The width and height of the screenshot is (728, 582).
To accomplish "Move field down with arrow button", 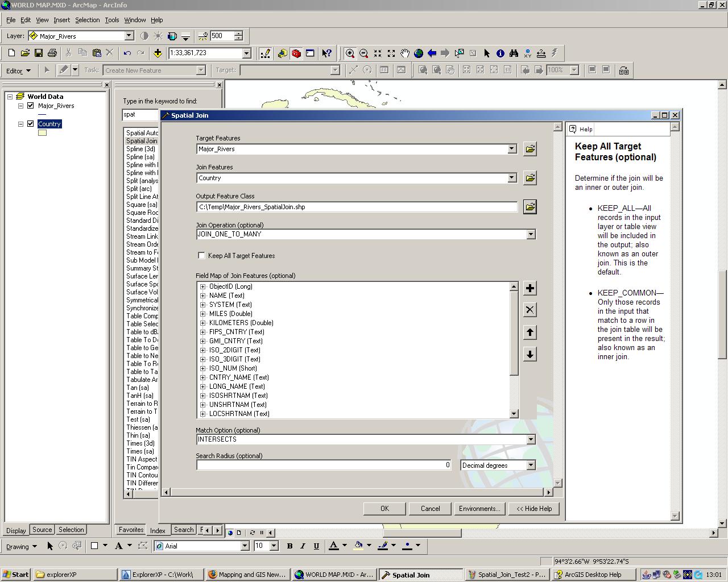I will click(x=530, y=354).
